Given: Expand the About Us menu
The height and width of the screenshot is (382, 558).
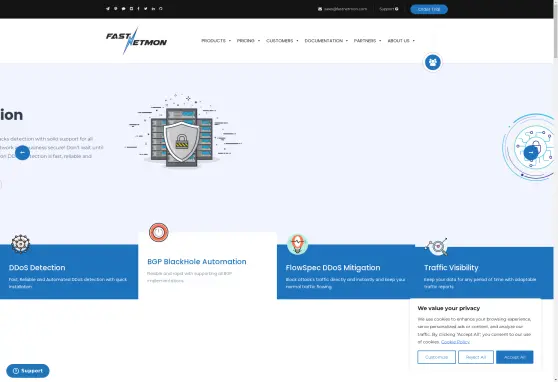Looking at the screenshot, I should point(401,41).
